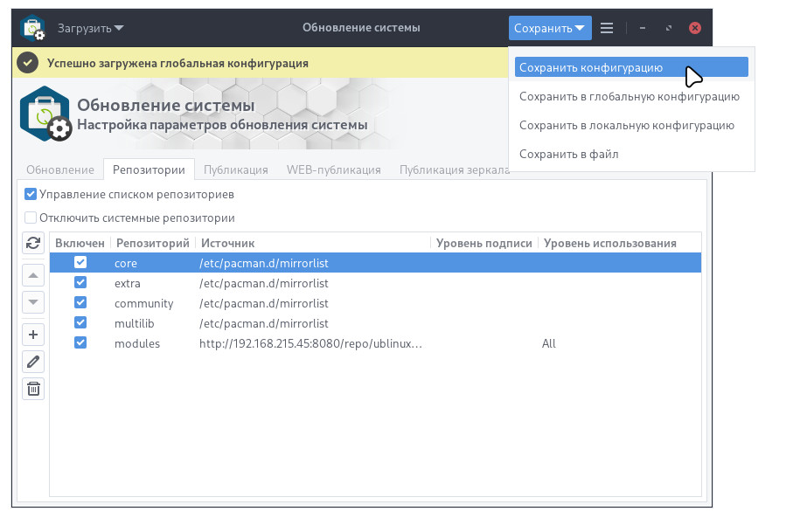Move repository up with arrow button

pyautogui.click(x=33, y=275)
